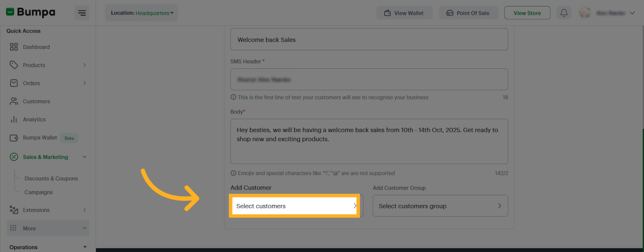Click the Dashboard grid icon
Screen dimensions: 644x252
click(14, 47)
